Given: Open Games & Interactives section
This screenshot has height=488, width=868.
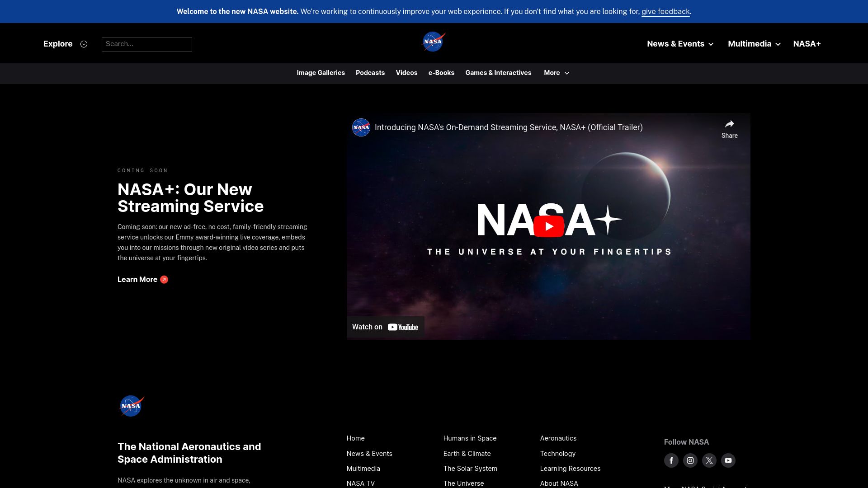Looking at the screenshot, I should (498, 73).
